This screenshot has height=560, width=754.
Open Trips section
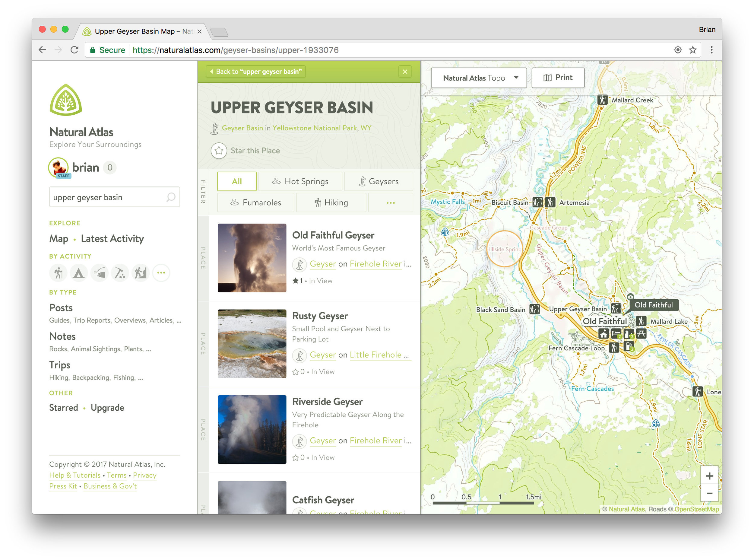coord(60,365)
